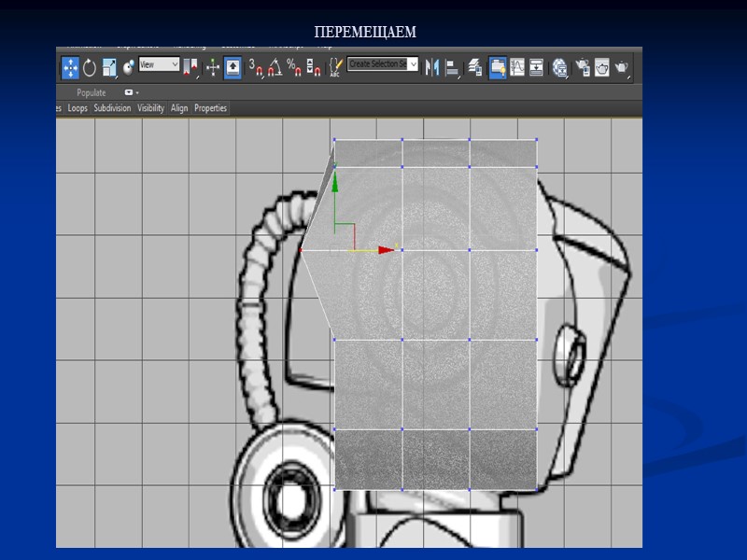The height and width of the screenshot is (560, 747).
Task: Toggle Spinner Snap magnet
Action: point(313,67)
